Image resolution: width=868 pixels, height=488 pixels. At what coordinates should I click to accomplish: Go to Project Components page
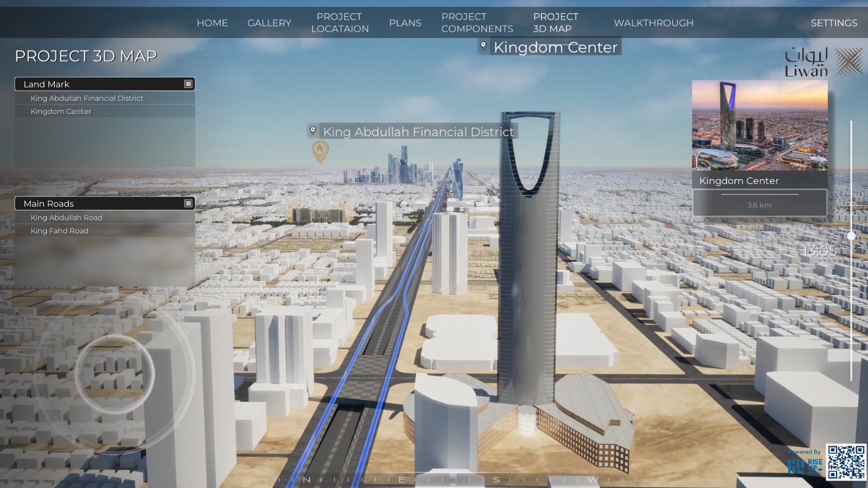click(477, 23)
